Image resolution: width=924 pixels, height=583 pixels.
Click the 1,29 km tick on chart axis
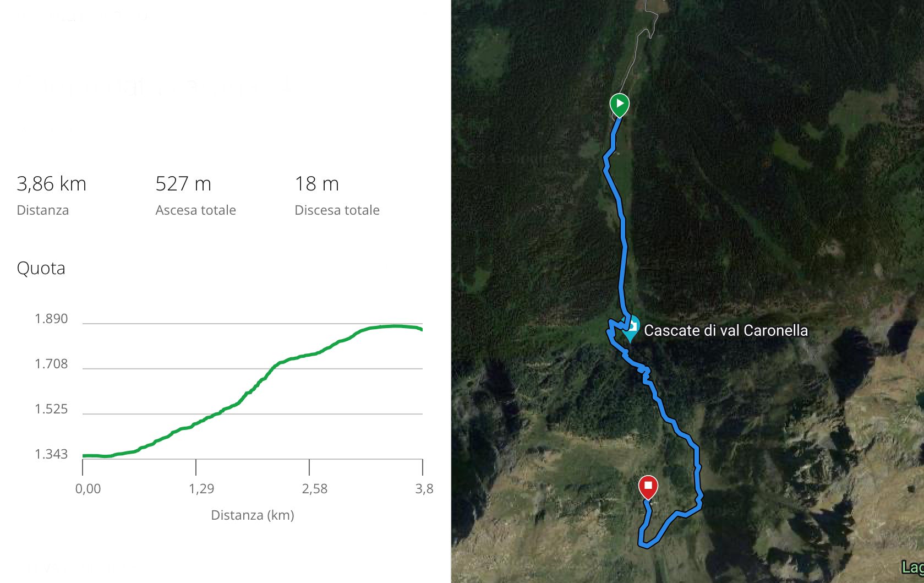point(201,489)
